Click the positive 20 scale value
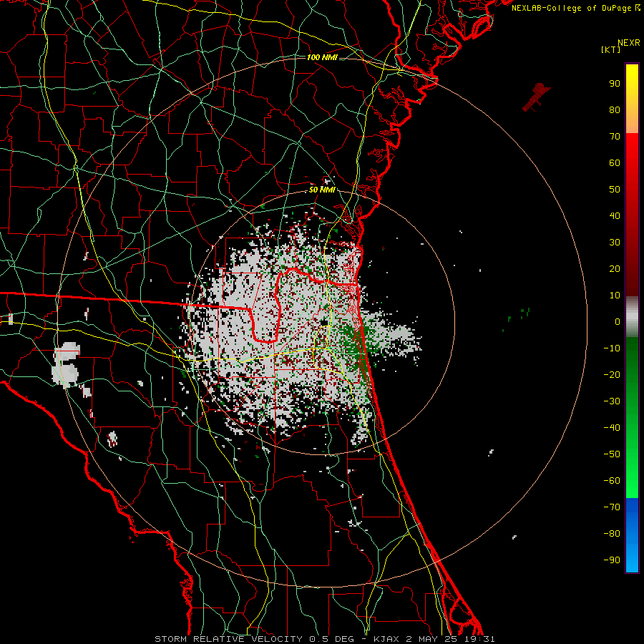Image resolution: width=644 pixels, height=644 pixels. [615, 268]
